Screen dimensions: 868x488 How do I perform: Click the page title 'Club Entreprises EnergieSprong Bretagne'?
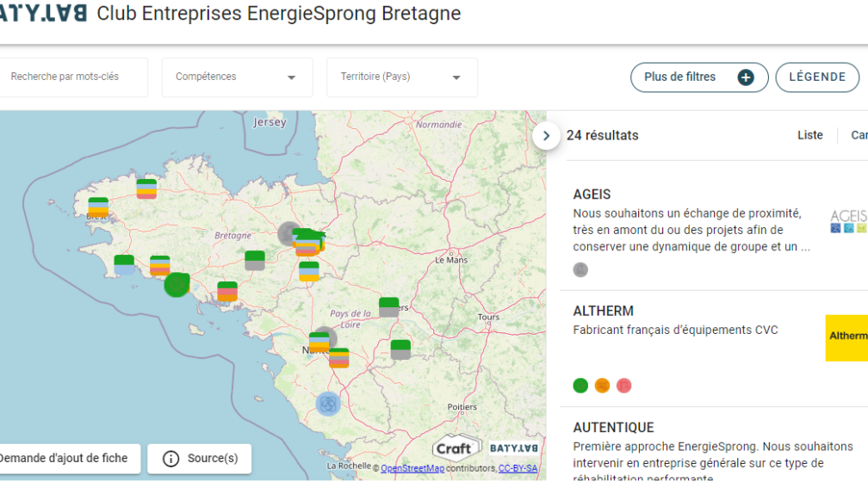(278, 13)
